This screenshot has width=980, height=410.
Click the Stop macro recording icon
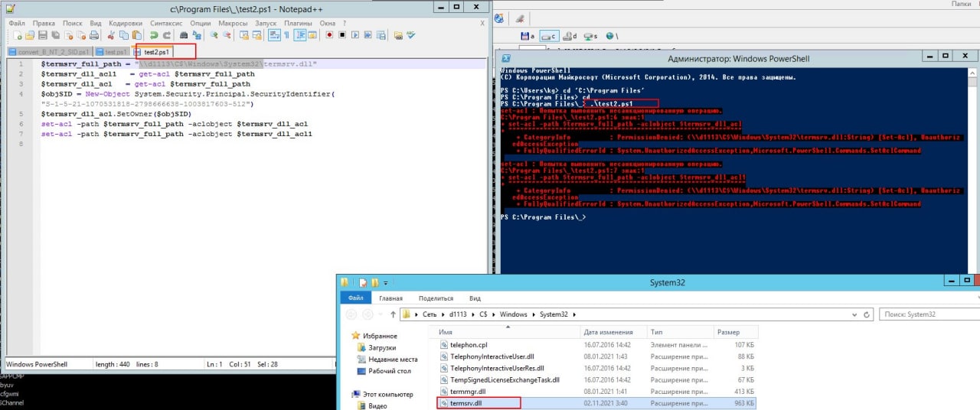point(342,35)
